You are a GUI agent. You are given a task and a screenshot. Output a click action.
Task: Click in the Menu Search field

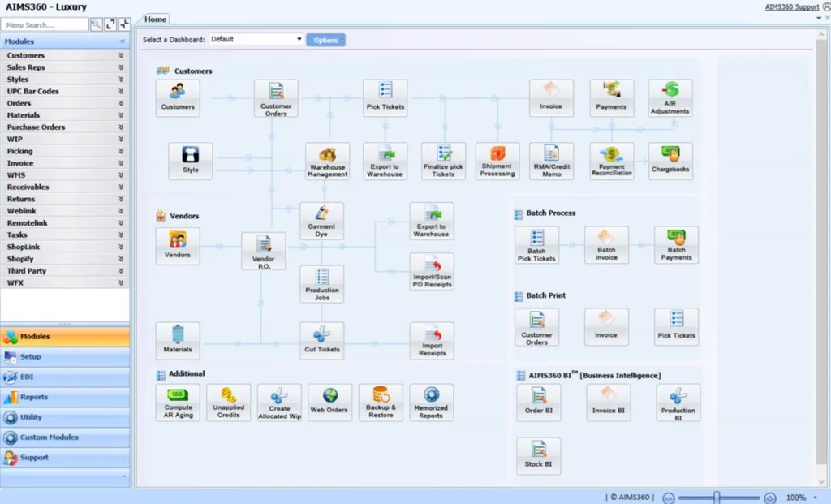[45, 25]
